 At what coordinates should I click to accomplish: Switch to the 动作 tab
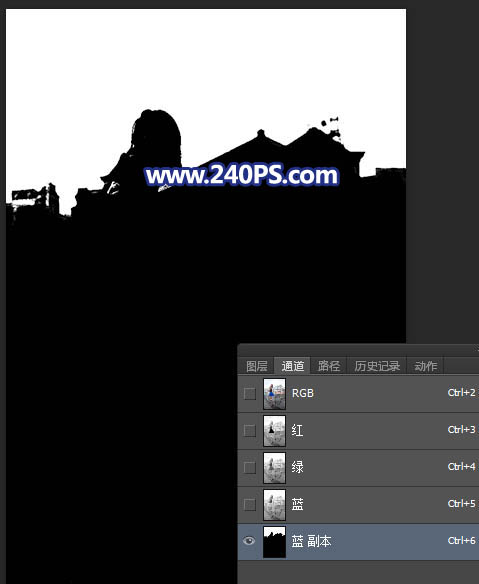coord(425,366)
